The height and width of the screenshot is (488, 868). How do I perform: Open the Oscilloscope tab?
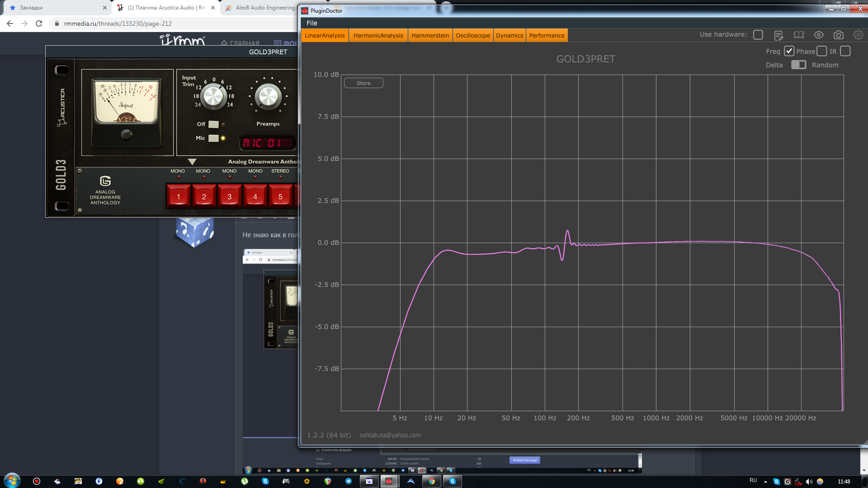(472, 36)
